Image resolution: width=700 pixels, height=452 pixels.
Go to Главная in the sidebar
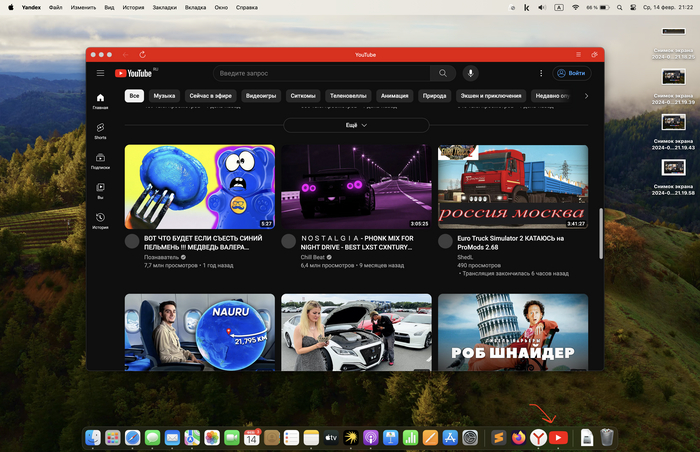coord(100,101)
